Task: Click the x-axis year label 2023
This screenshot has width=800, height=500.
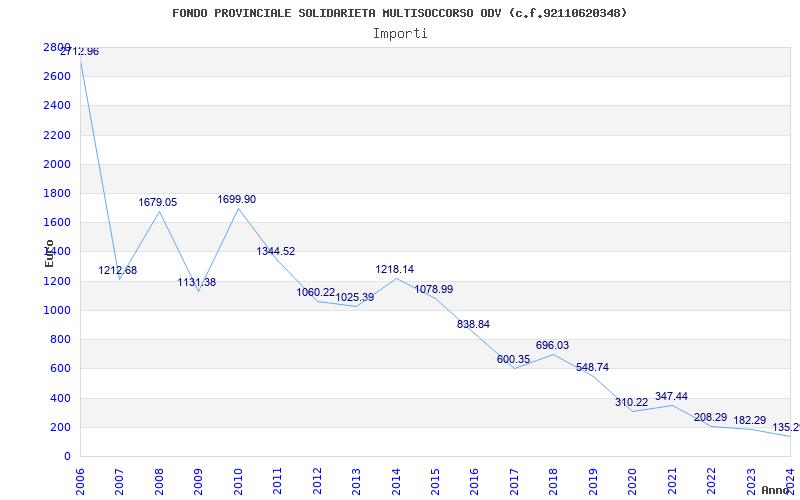Action: tap(751, 482)
